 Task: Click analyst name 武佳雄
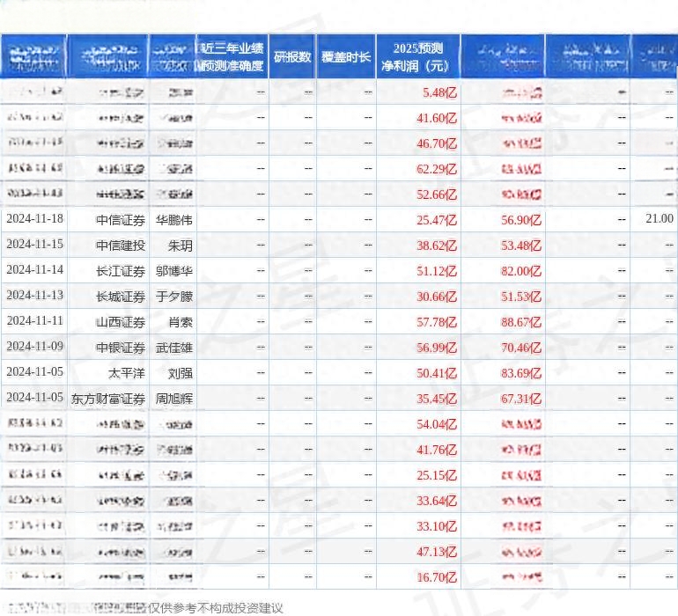click(174, 348)
